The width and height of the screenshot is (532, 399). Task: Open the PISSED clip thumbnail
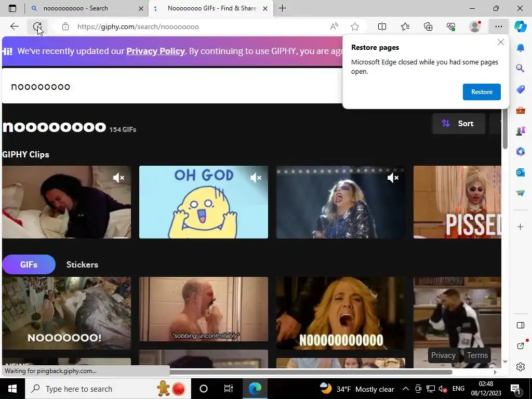[457, 202]
